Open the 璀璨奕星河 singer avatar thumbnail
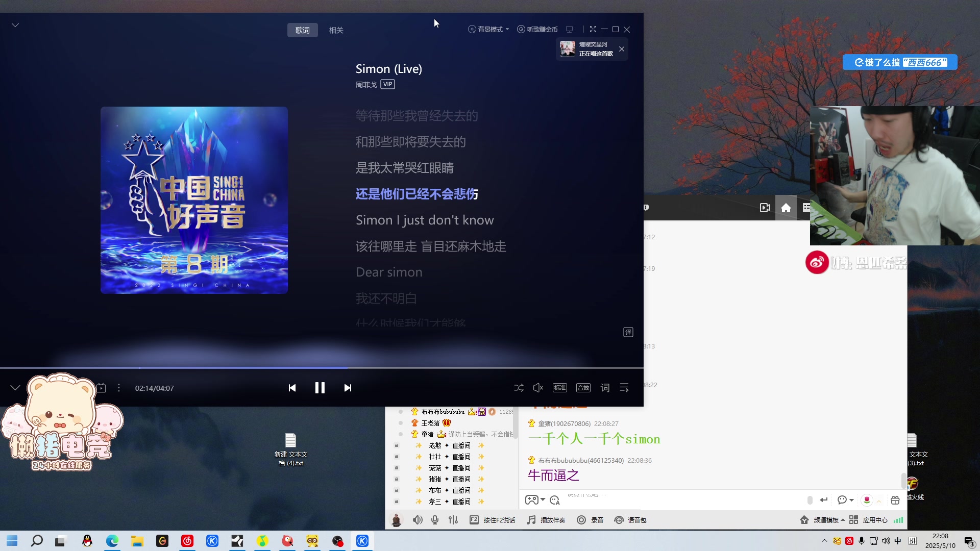The width and height of the screenshot is (980, 551). pyautogui.click(x=568, y=49)
